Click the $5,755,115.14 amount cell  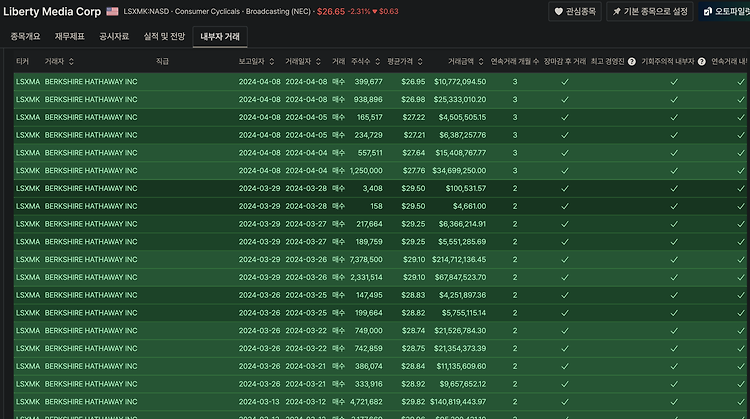tap(464, 313)
